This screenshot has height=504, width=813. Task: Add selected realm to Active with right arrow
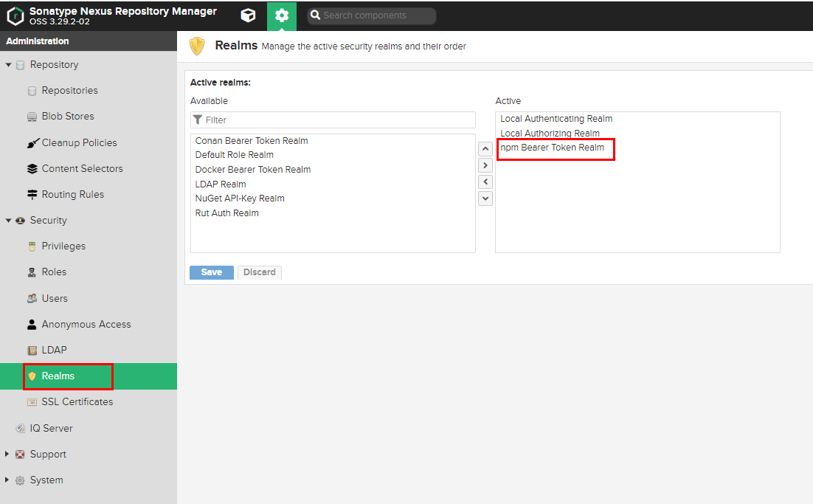[x=485, y=165]
